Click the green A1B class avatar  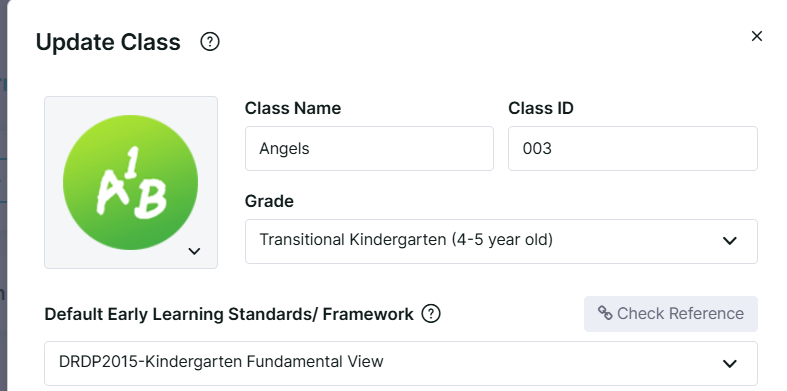tap(130, 182)
